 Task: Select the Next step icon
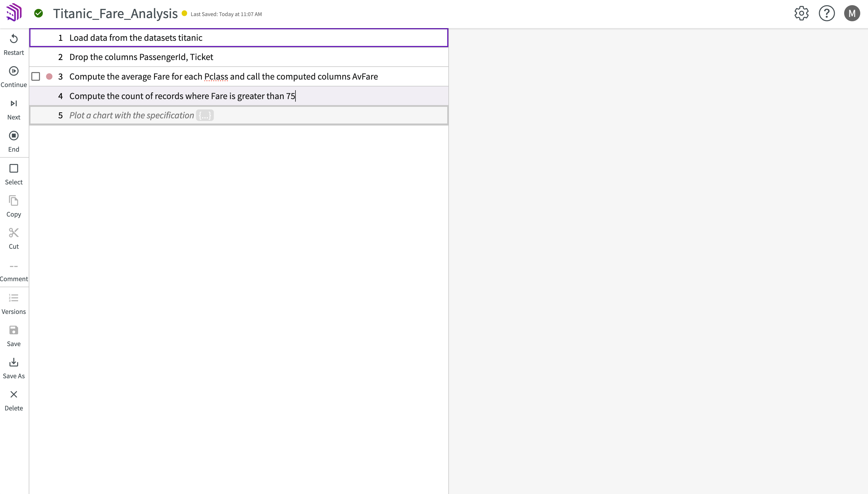click(14, 103)
